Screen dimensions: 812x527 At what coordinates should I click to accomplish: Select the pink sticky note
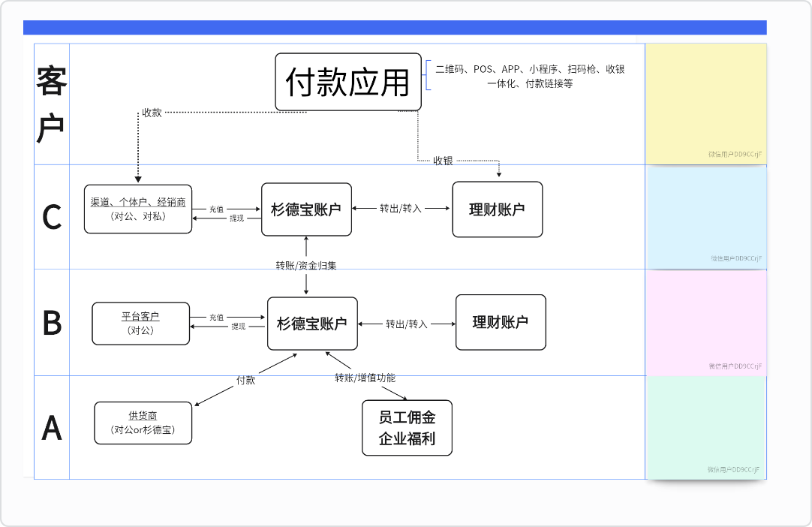pyautogui.click(x=706, y=323)
